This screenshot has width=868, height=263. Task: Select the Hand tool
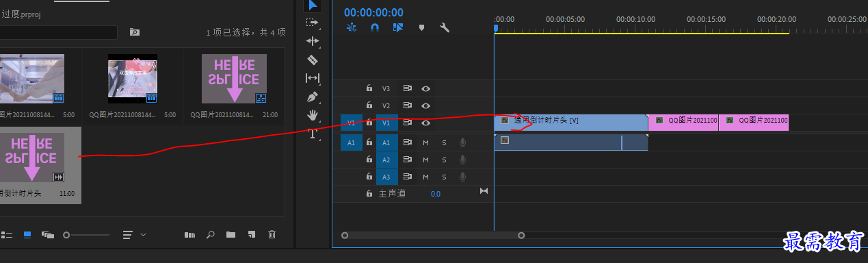(313, 115)
